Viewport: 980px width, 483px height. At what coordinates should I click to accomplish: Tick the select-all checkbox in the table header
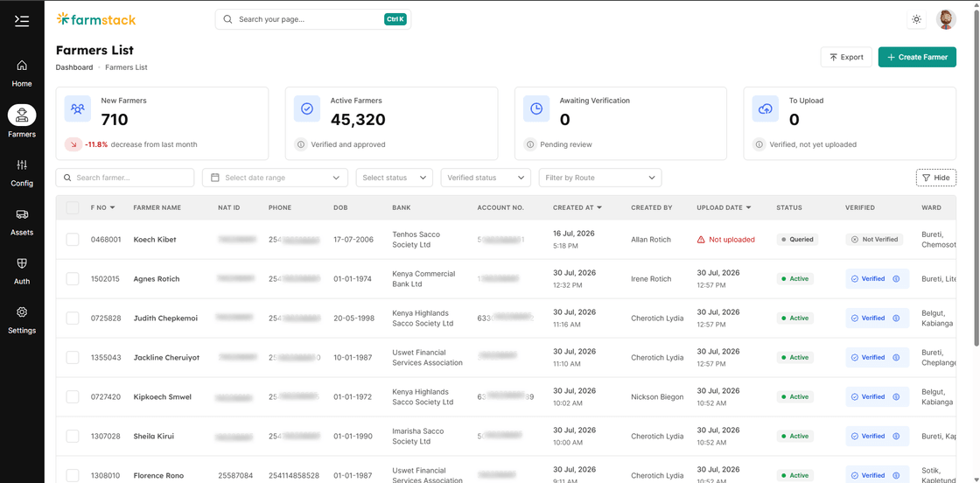[73, 207]
